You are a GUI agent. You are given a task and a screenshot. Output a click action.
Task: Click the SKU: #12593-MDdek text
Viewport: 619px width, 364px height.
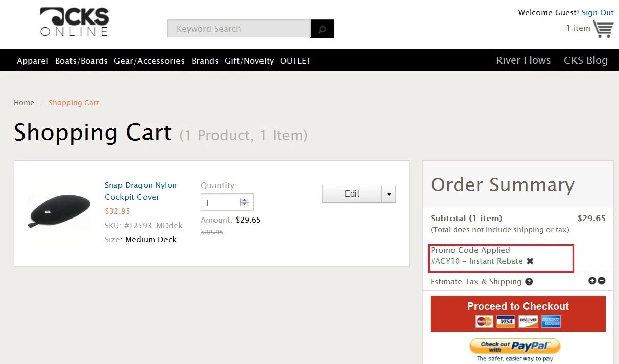point(144,225)
